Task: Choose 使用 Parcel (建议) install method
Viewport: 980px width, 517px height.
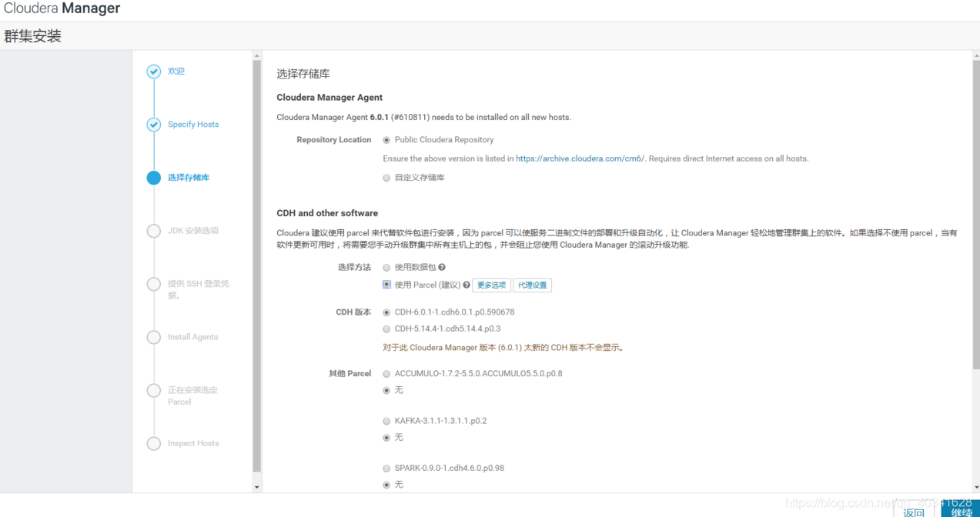Action: pyautogui.click(x=386, y=285)
